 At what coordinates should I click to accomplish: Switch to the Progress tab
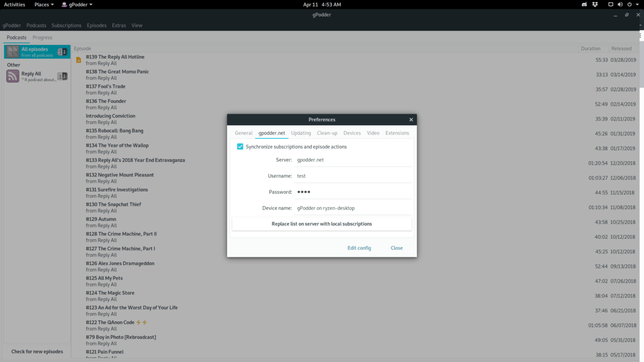[x=42, y=38]
